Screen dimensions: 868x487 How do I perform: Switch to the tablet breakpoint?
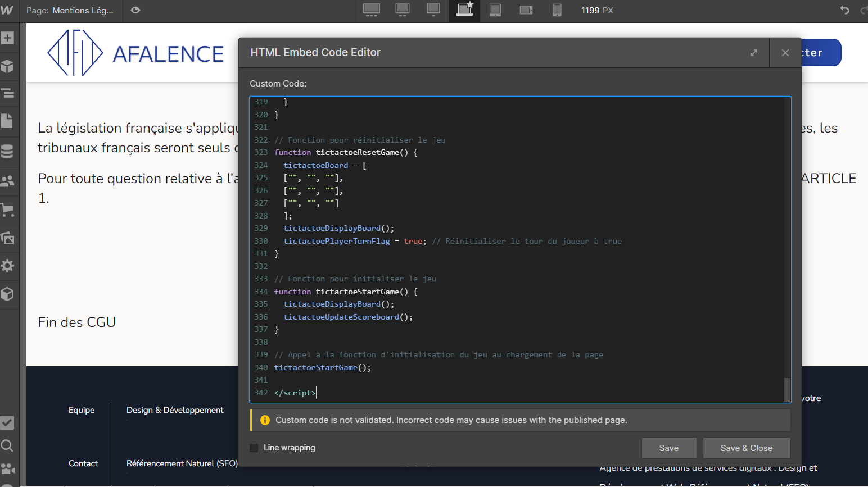[x=495, y=10]
